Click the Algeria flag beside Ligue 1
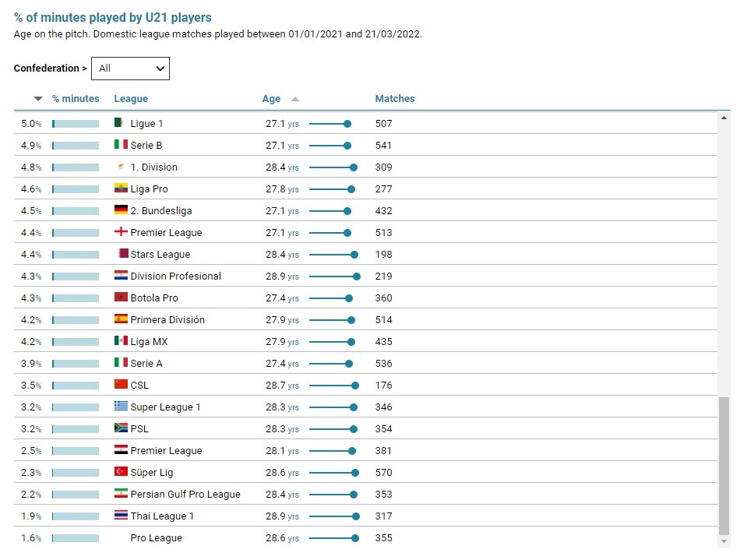Screen dimensions: 740x560 [120, 123]
